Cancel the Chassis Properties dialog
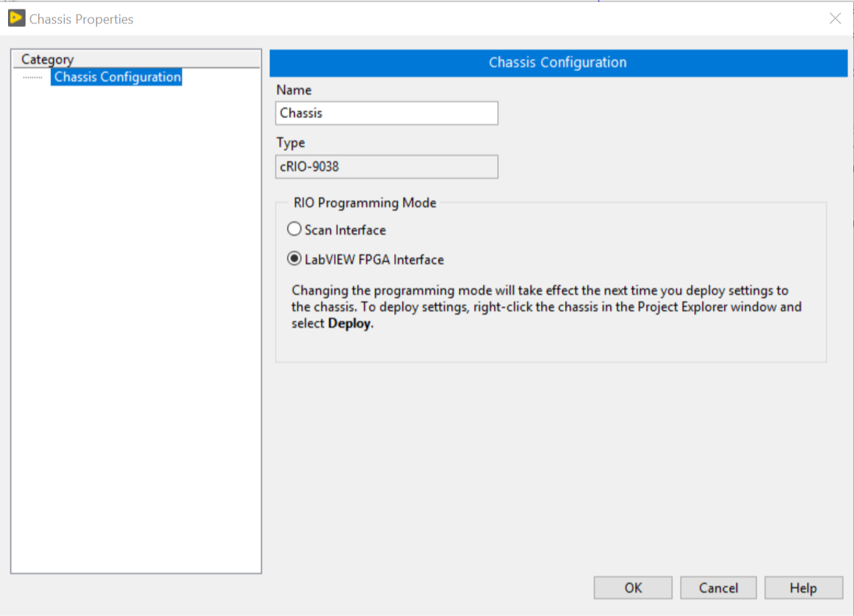Image resolution: width=854 pixels, height=616 pixels. pyautogui.click(x=718, y=588)
